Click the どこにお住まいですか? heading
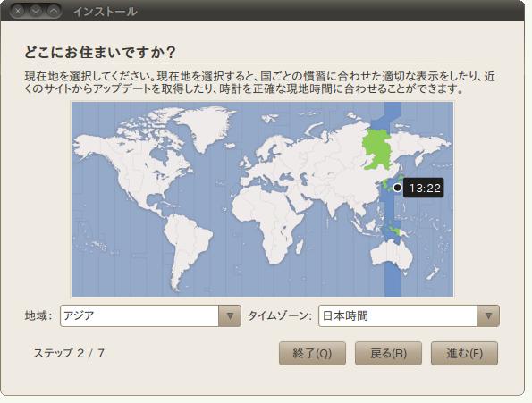 pyautogui.click(x=100, y=52)
